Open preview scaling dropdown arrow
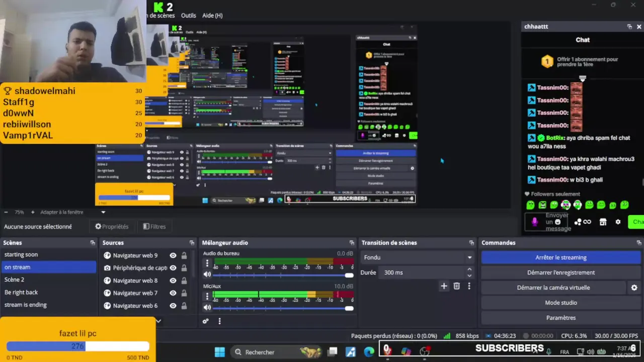The width and height of the screenshot is (644, 362). [x=103, y=212]
